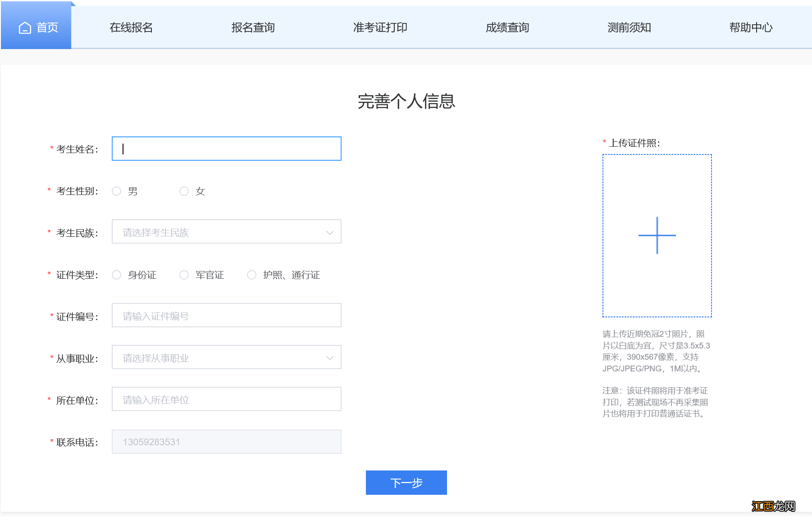This screenshot has height=520, width=812.
Task: Choose 护照、通行证 as certificate type
Action: click(x=252, y=275)
